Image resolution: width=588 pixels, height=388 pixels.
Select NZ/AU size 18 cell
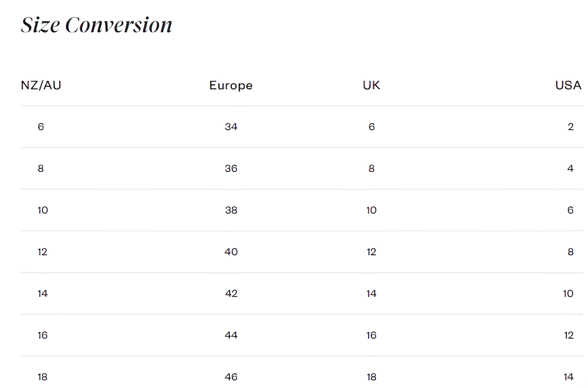pyautogui.click(x=43, y=377)
